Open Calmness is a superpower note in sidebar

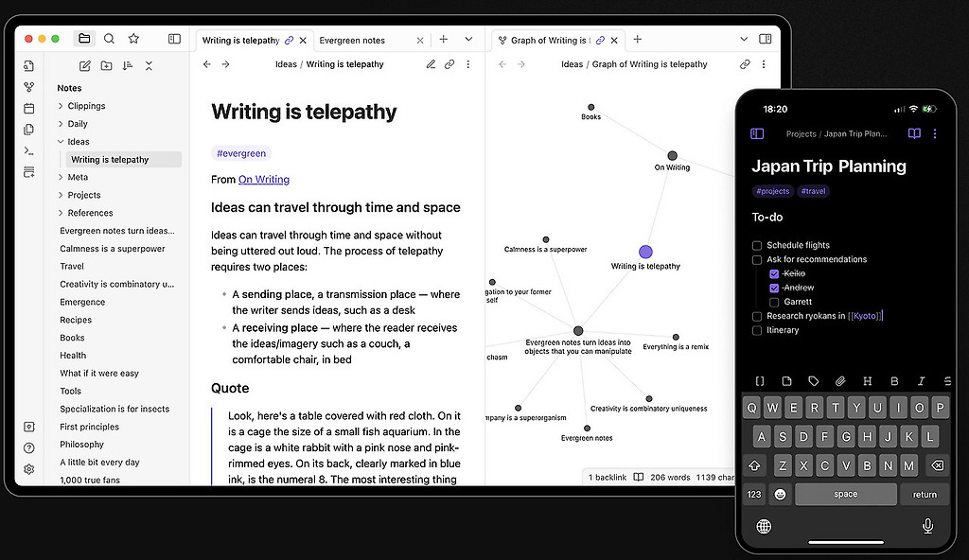pos(113,249)
